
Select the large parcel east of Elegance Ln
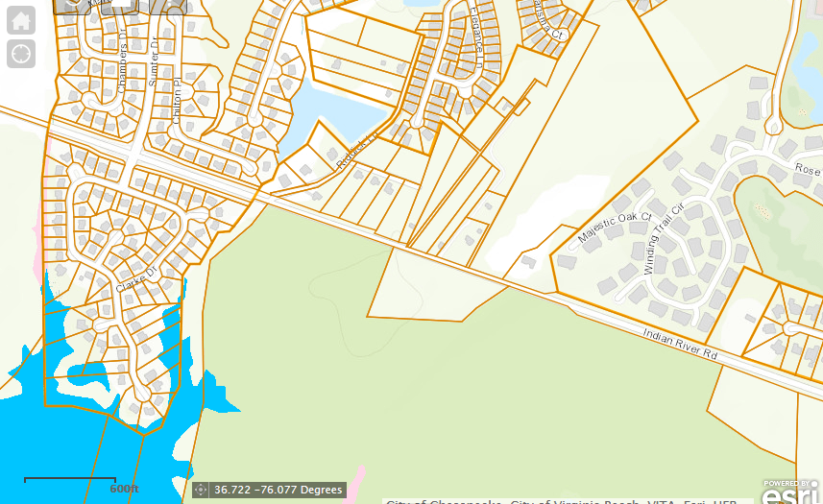(x=615, y=144)
